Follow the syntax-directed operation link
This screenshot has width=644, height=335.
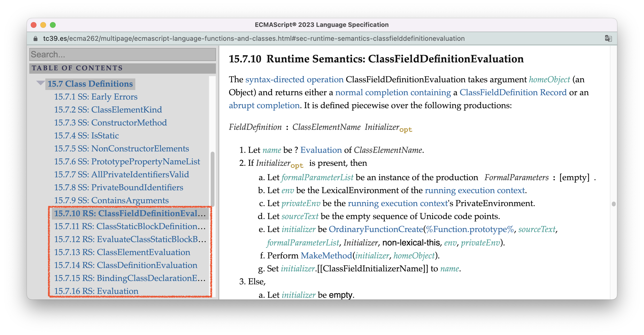pyautogui.click(x=294, y=79)
